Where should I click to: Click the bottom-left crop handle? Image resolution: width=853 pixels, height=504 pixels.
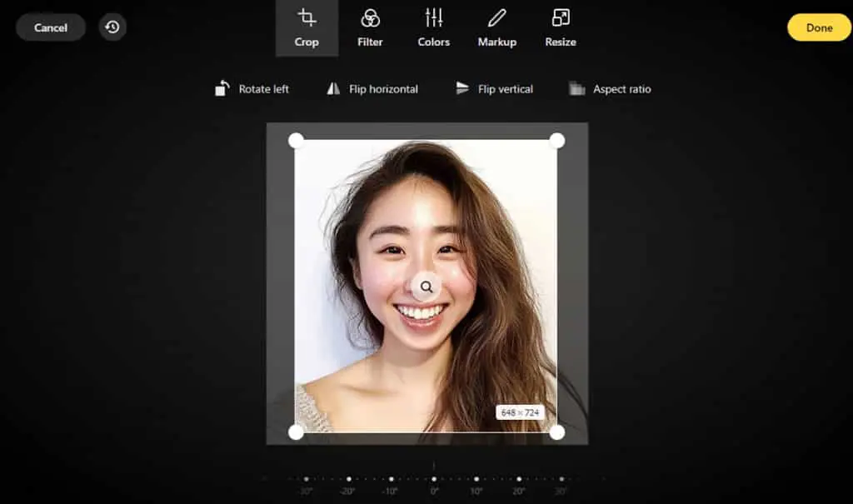[296, 432]
